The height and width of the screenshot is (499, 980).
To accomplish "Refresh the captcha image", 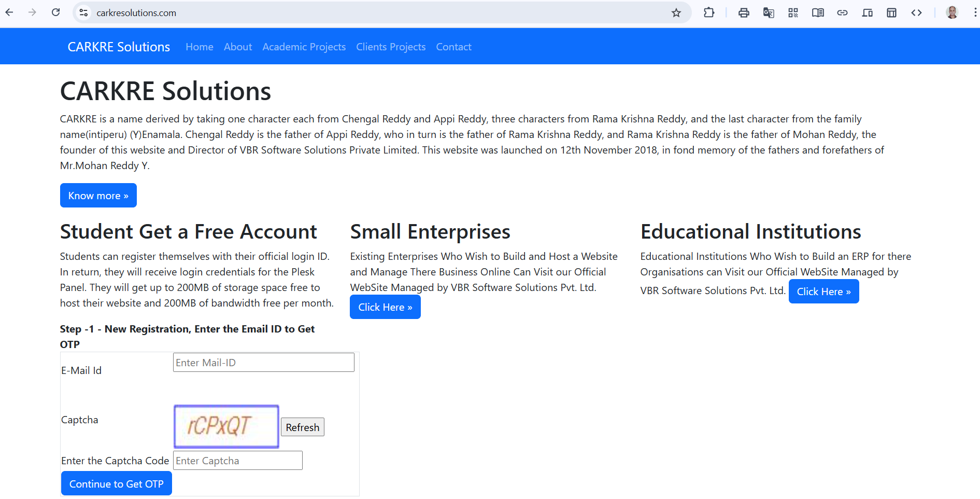I will pyautogui.click(x=302, y=427).
